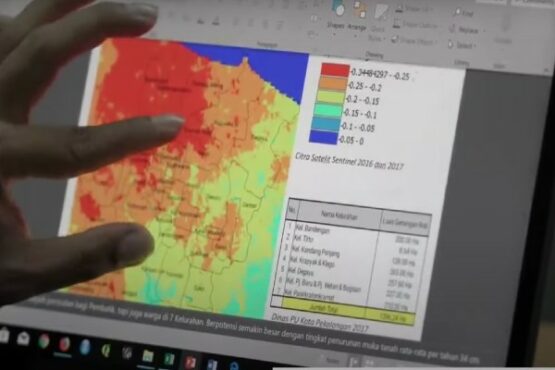Screen dimensions: 555x370
Task: Select the legend label "-0.1 - -0.05"
Action: point(357,127)
